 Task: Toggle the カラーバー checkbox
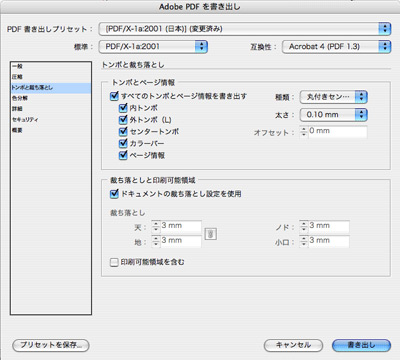[123, 143]
